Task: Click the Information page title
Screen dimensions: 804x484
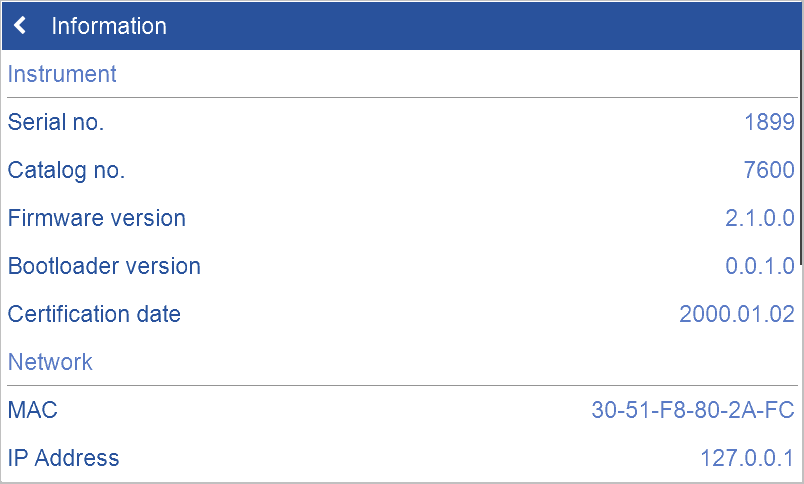Action: click(109, 26)
